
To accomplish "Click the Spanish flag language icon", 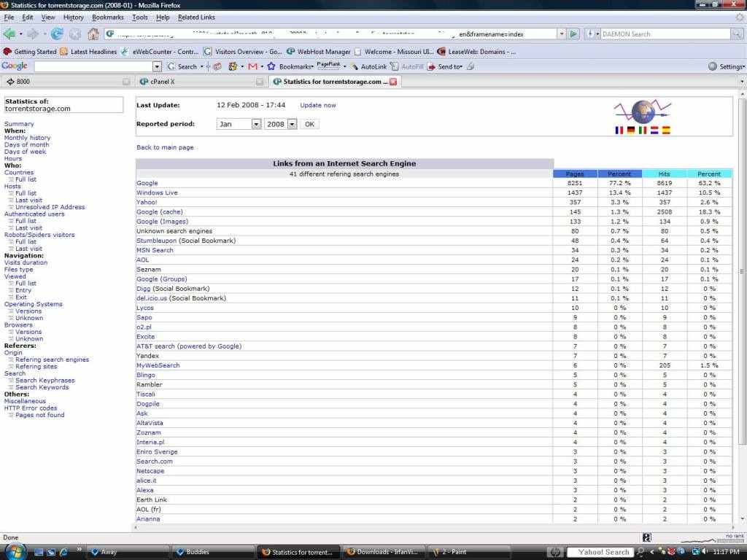I will tap(666, 131).
